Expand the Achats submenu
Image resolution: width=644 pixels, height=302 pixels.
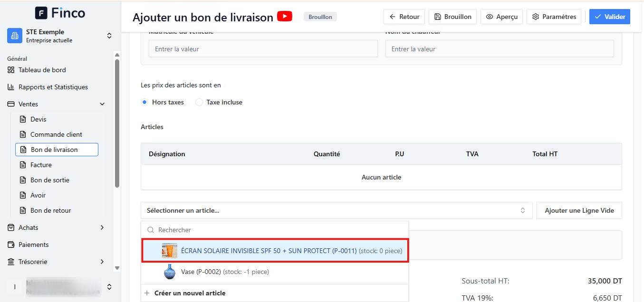pyautogui.click(x=102, y=227)
